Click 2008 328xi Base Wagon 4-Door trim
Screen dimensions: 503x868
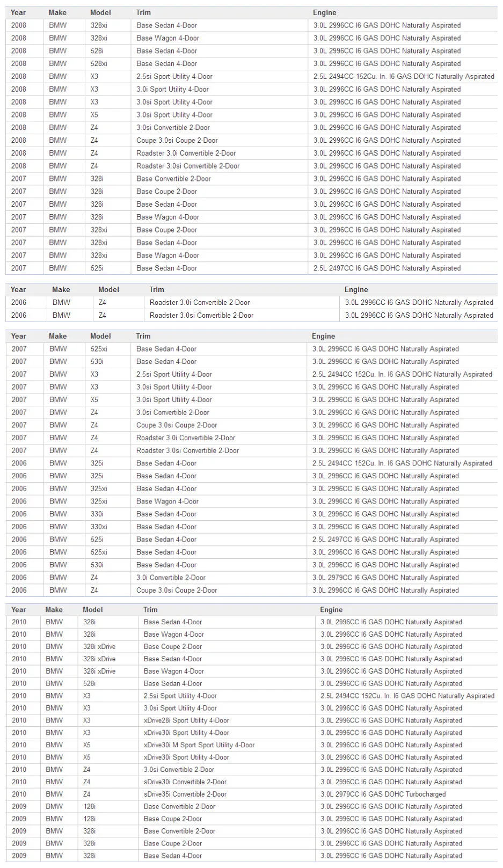tap(167, 38)
